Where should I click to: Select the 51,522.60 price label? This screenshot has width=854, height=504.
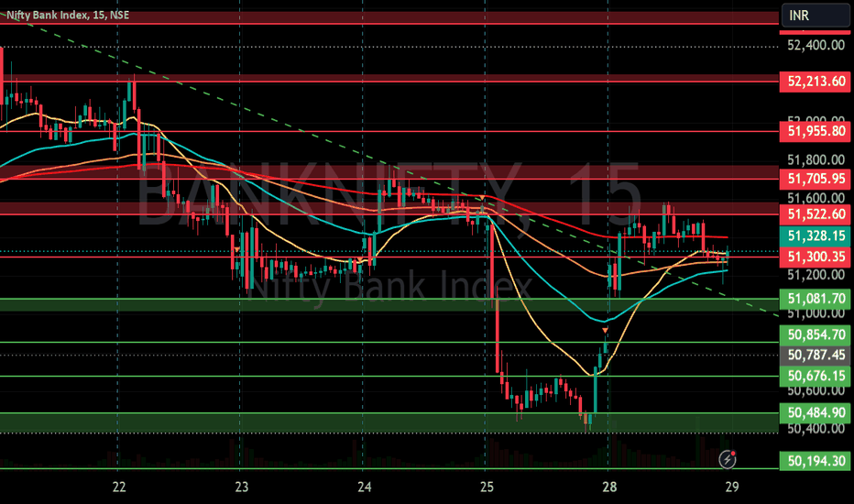815,214
